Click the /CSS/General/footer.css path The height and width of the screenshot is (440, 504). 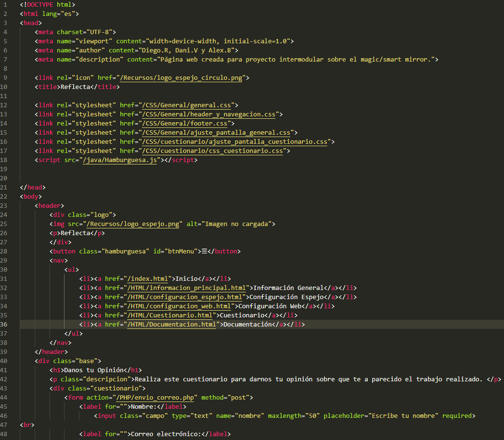point(184,124)
